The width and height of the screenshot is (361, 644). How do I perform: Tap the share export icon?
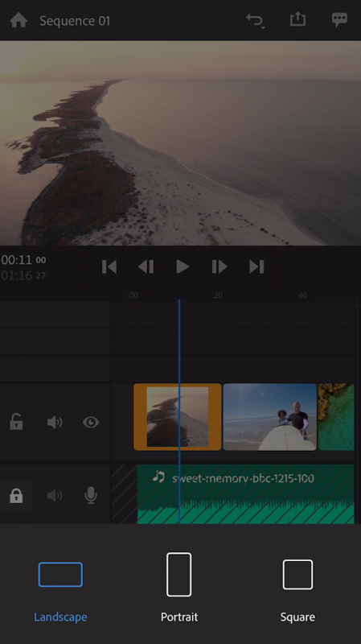297,19
